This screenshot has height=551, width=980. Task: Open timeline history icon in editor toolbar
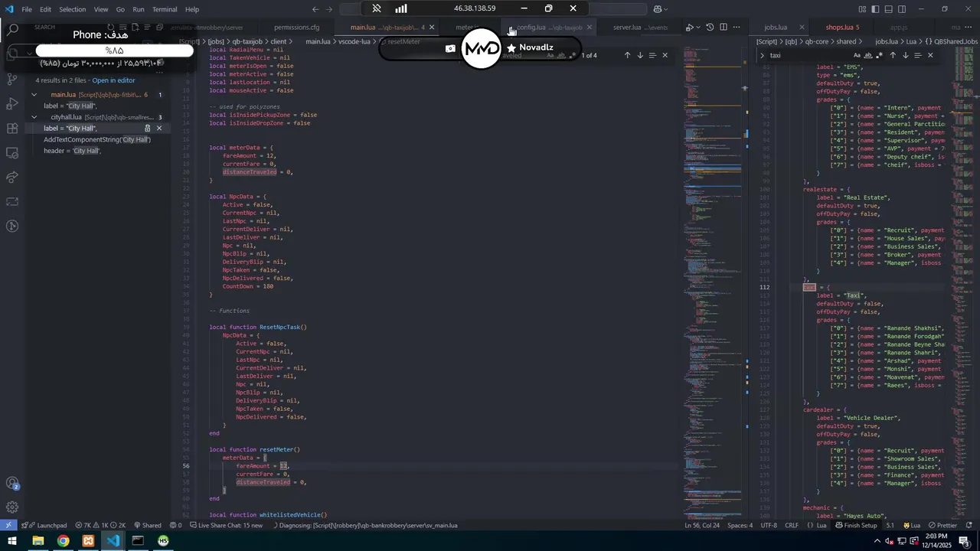[x=710, y=28]
